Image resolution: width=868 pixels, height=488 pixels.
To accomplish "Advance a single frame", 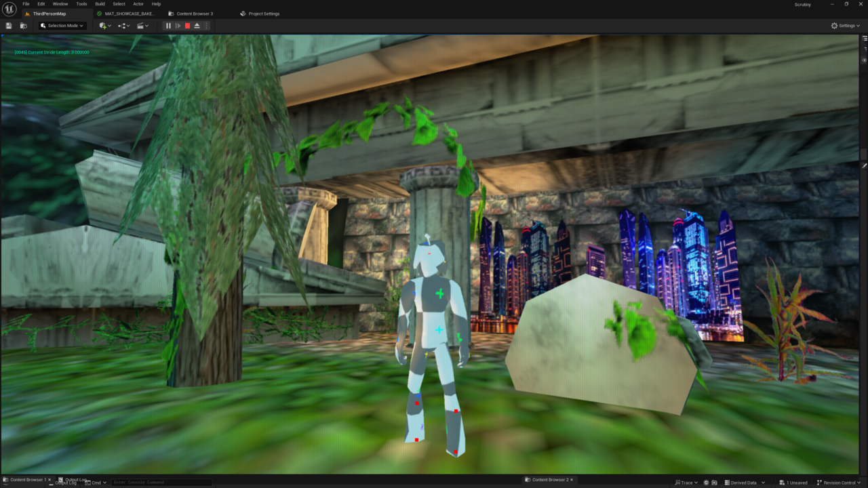I will click(178, 26).
